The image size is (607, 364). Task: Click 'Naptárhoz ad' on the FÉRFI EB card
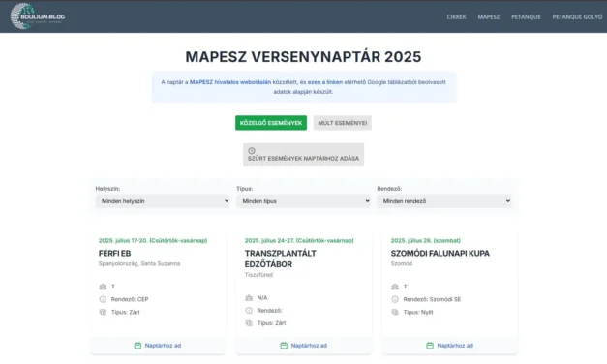[x=157, y=346]
